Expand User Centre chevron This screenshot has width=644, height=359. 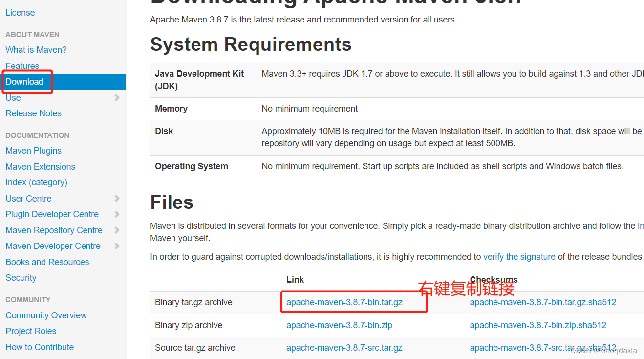pyautogui.click(x=117, y=198)
